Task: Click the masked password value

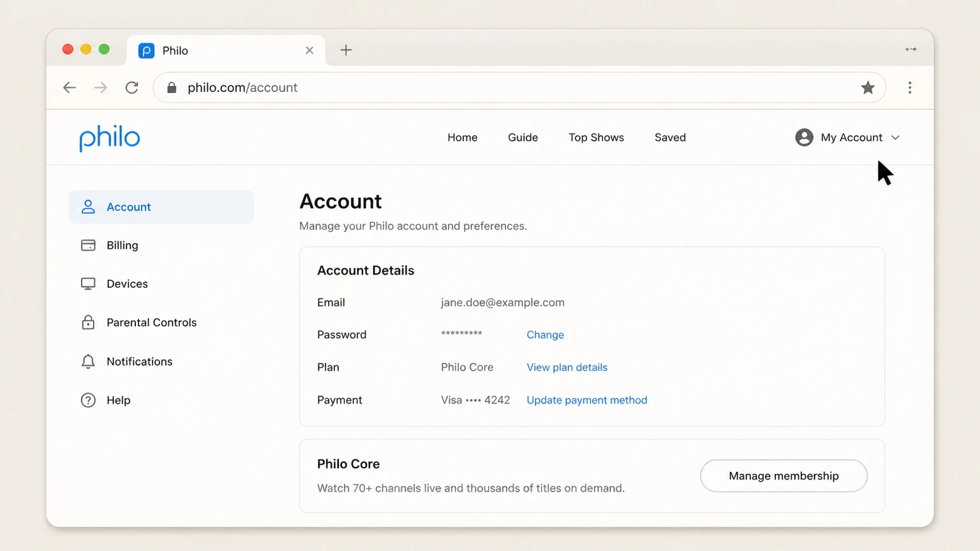Action: (x=461, y=334)
